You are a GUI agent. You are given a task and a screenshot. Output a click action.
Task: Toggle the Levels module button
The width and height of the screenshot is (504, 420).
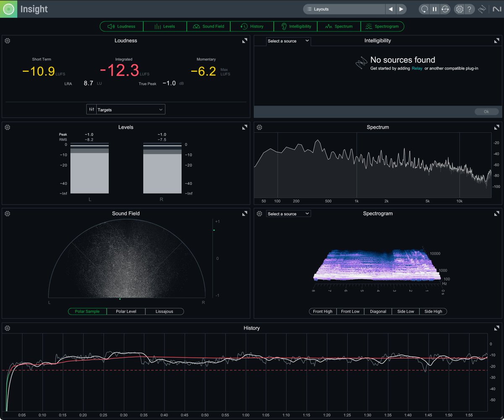point(165,26)
